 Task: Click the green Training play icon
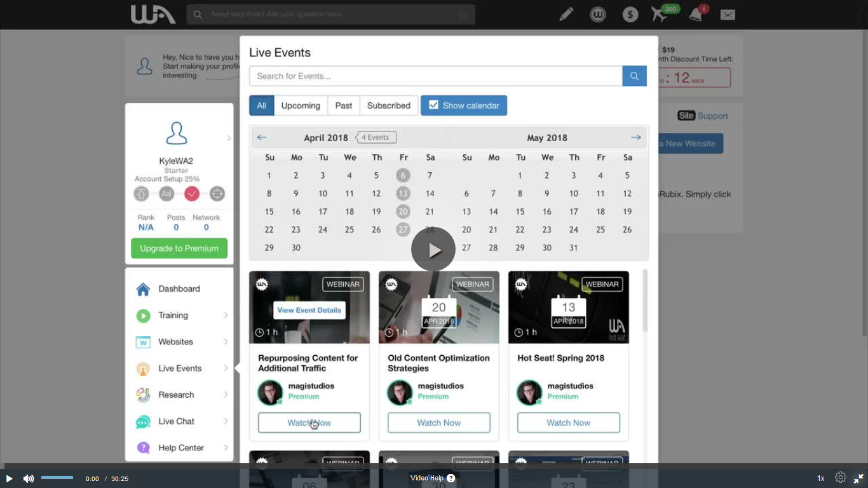pyautogui.click(x=143, y=316)
